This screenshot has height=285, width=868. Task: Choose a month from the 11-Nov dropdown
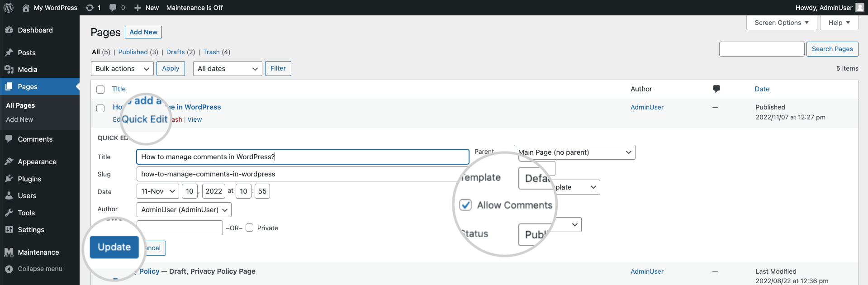click(x=158, y=191)
